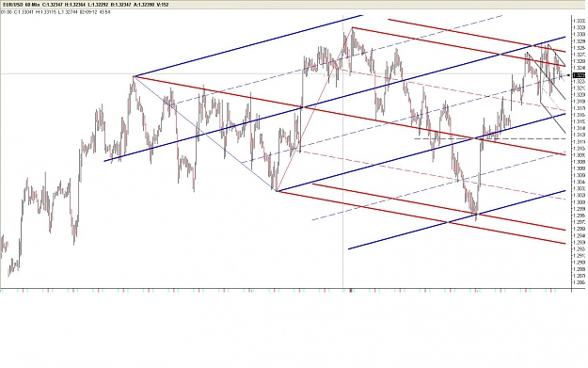Click the C:1.32347 close value in header
The image size is (588, 368).
pyautogui.click(x=52, y=5)
